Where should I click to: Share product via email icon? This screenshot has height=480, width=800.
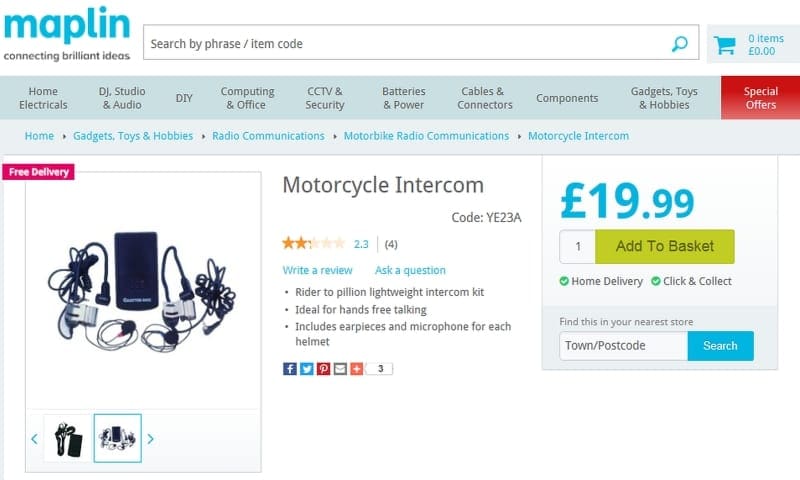[340, 368]
